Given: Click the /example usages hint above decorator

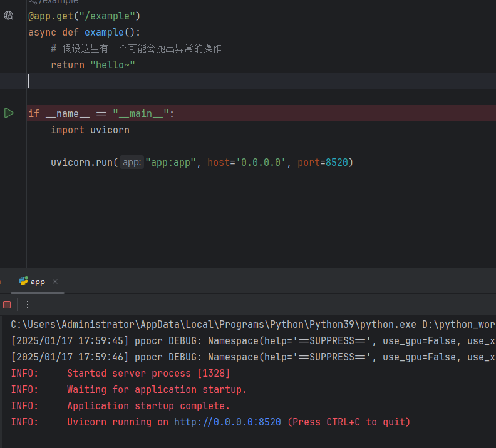Looking at the screenshot, I should (x=55, y=3).
